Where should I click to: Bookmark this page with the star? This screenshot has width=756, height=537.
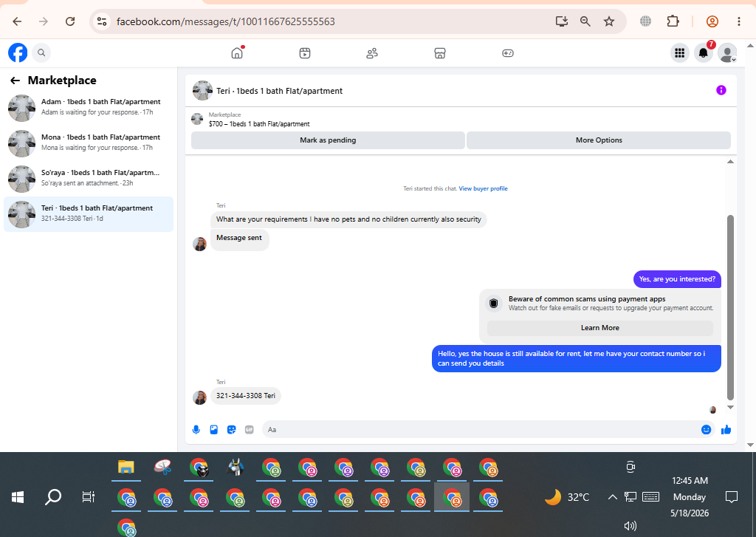[x=609, y=21]
